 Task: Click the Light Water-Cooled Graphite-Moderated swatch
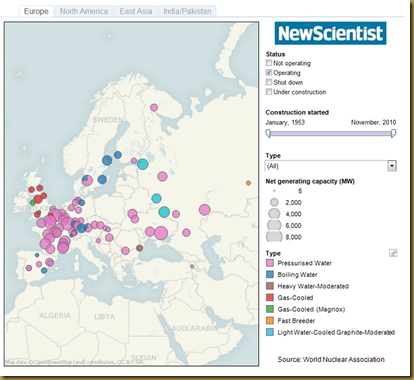pyautogui.click(x=270, y=332)
